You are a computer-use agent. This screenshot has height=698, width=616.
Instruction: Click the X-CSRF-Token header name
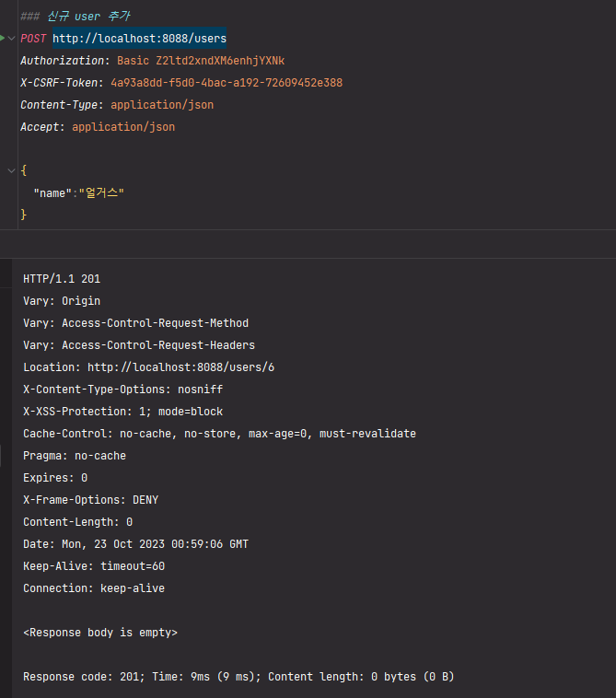(x=59, y=83)
